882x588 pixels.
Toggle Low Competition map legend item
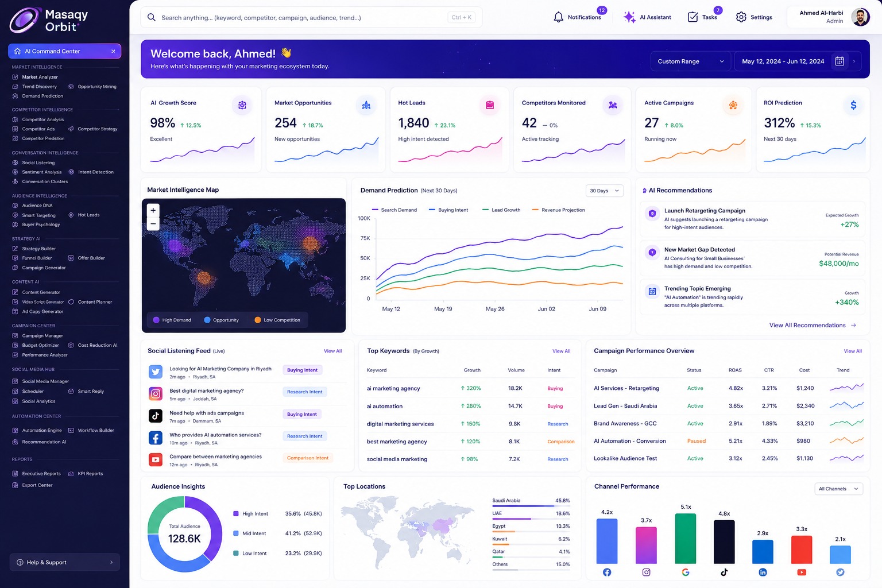click(x=277, y=320)
